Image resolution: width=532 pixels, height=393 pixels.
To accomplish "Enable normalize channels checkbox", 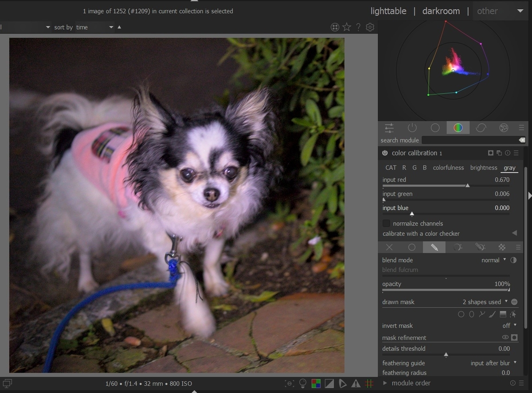I will tap(387, 223).
